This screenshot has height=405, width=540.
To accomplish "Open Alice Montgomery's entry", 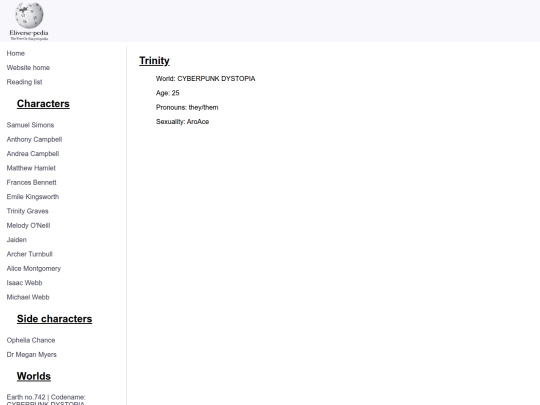I will coord(34,269).
